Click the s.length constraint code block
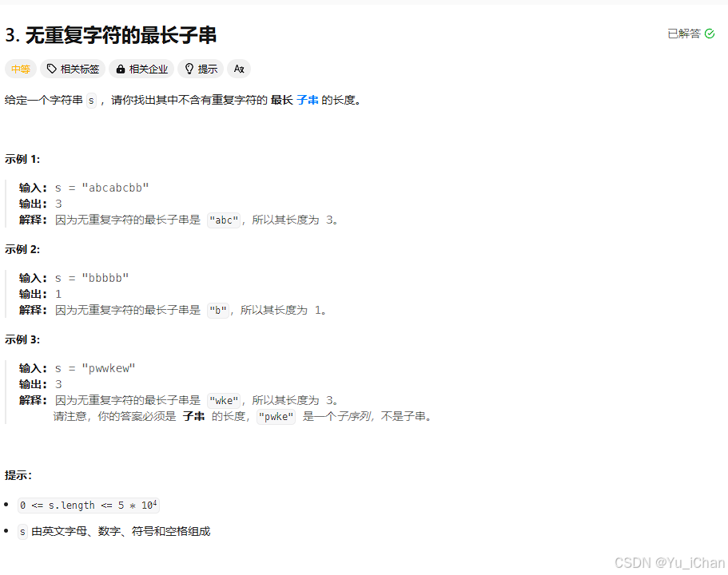The height and width of the screenshot is (575, 728). pos(89,505)
